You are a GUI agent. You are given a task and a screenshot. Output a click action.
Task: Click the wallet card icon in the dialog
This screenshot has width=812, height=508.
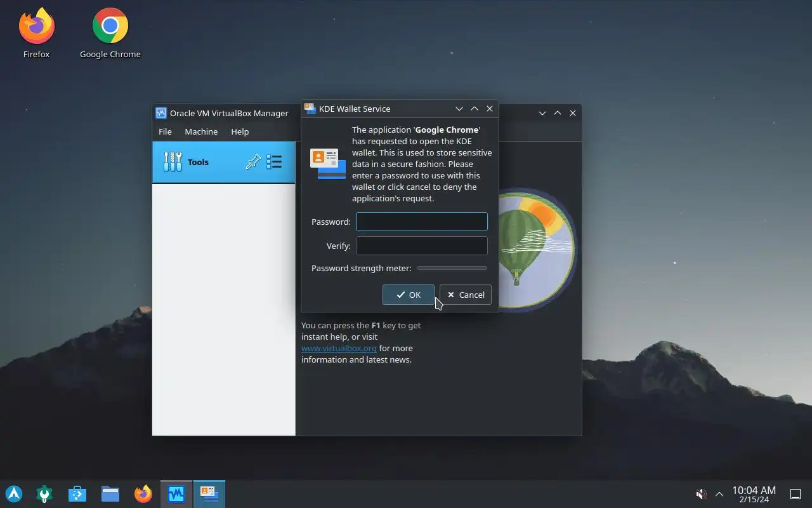(327, 164)
